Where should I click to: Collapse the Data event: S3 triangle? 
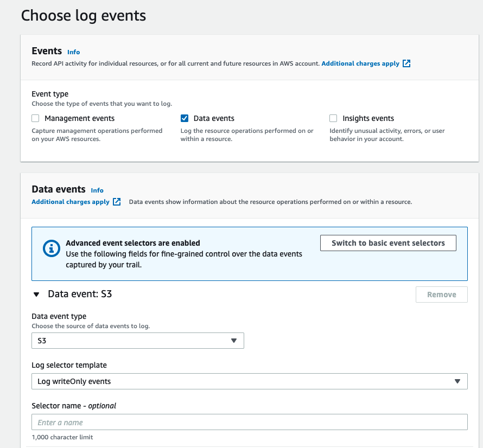click(36, 295)
